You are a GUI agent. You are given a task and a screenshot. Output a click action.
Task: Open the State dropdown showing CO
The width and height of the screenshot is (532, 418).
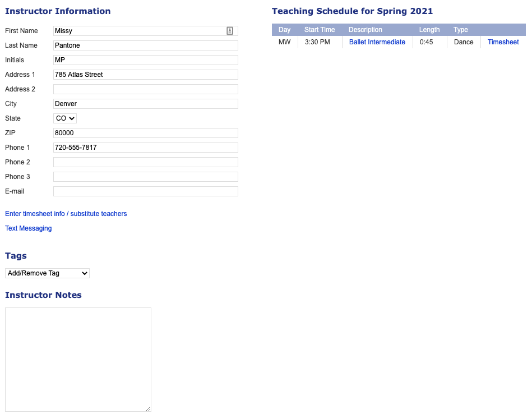pos(64,118)
